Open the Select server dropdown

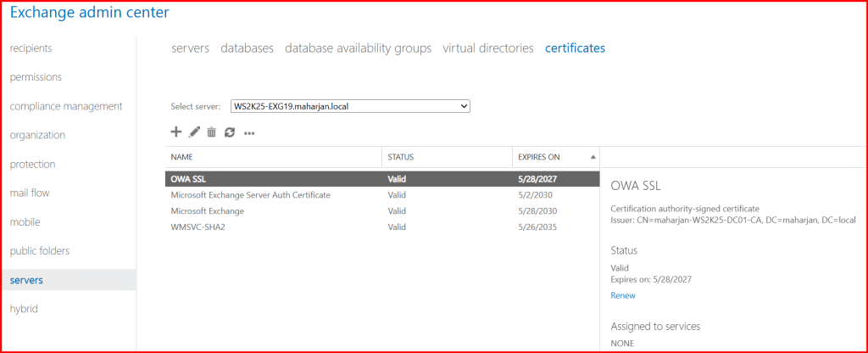[350, 106]
